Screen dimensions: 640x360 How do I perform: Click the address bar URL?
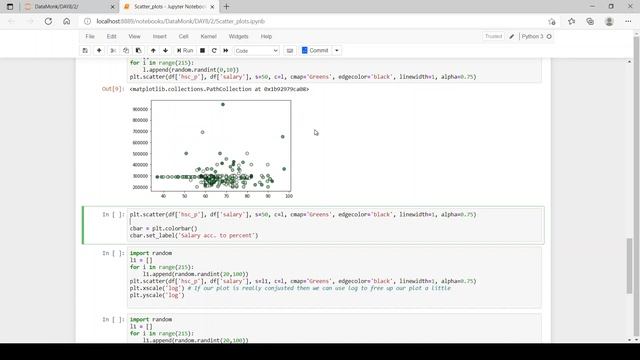180,21
